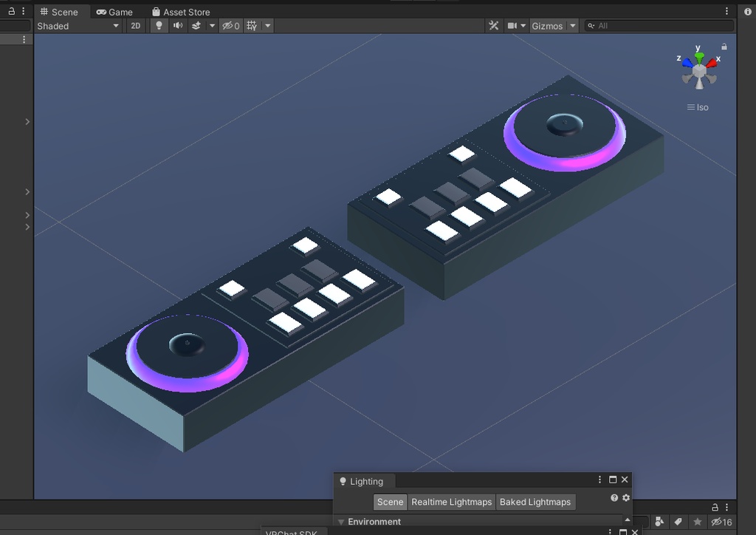756x535 pixels.
Task: Toggle the scene grid icon
Action: pos(252,26)
